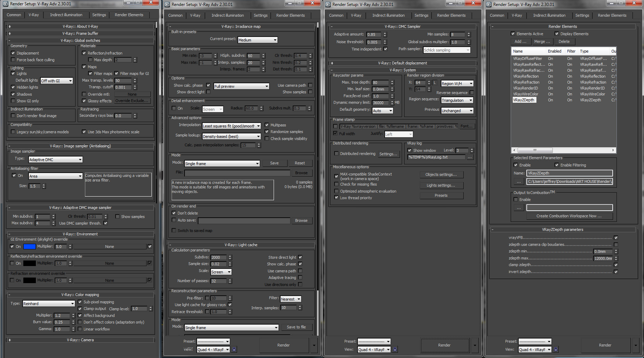Open Indirect illumination tab in first window
The width and height of the screenshot is (644, 358).
pos(66,15)
